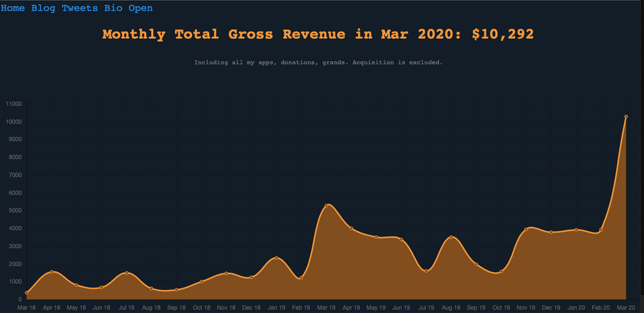Click the 'Dec 19' x-axis label
The image size is (644, 313).
(551, 307)
